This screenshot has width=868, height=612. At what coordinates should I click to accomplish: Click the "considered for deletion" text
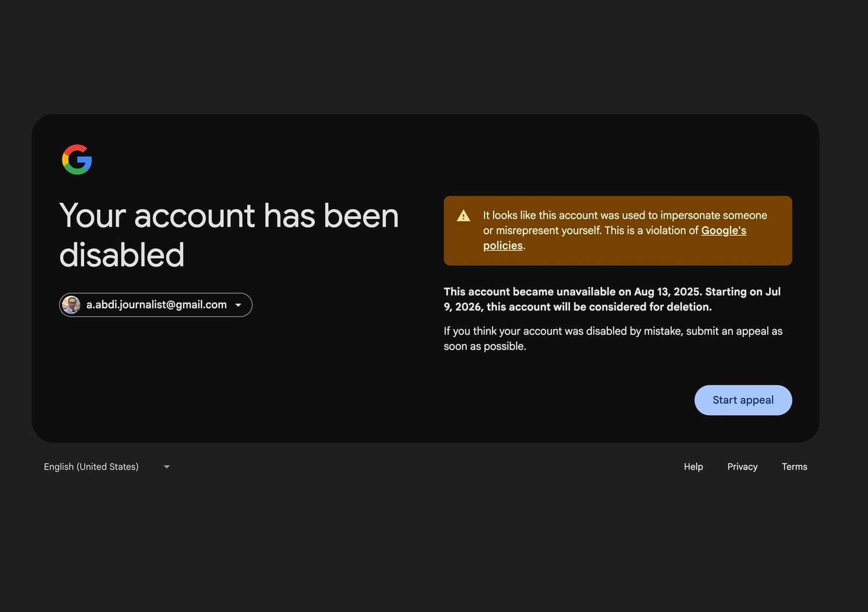click(639, 307)
